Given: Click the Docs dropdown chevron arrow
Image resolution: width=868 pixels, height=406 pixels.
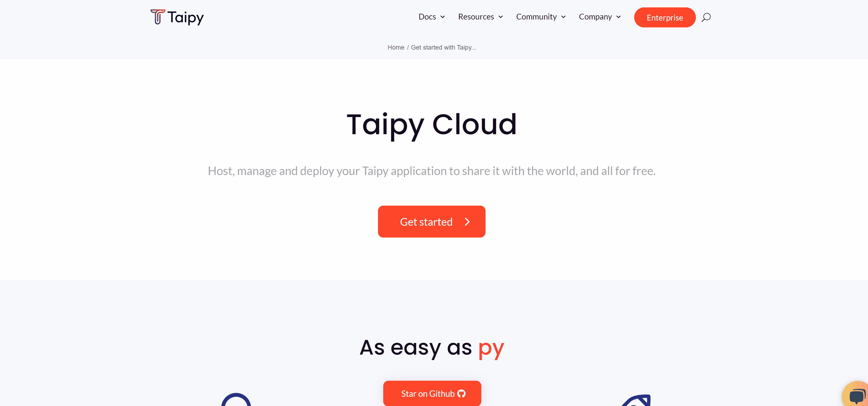Looking at the screenshot, I should tap(443, 17).
